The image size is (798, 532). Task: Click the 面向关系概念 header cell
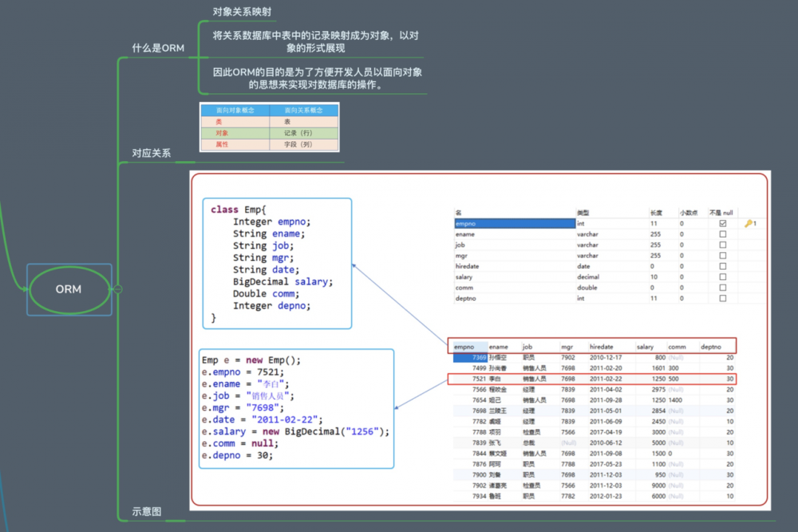tap(304, 110)
